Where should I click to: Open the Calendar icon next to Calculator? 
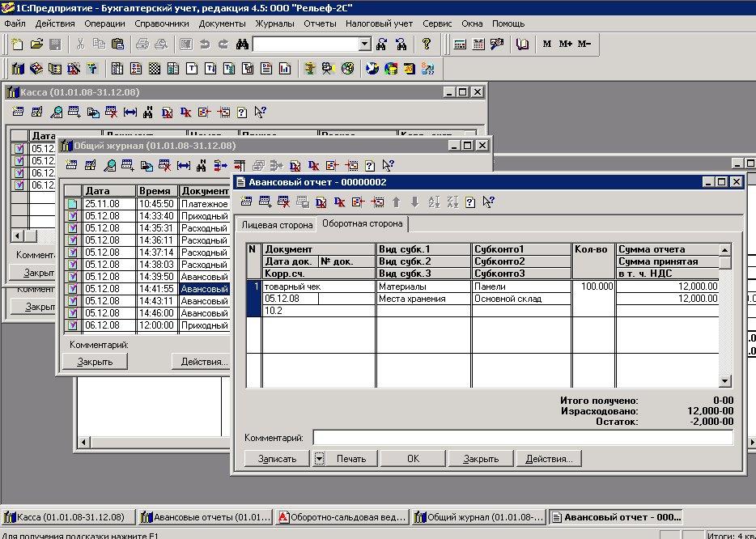(x=478, y=45)
